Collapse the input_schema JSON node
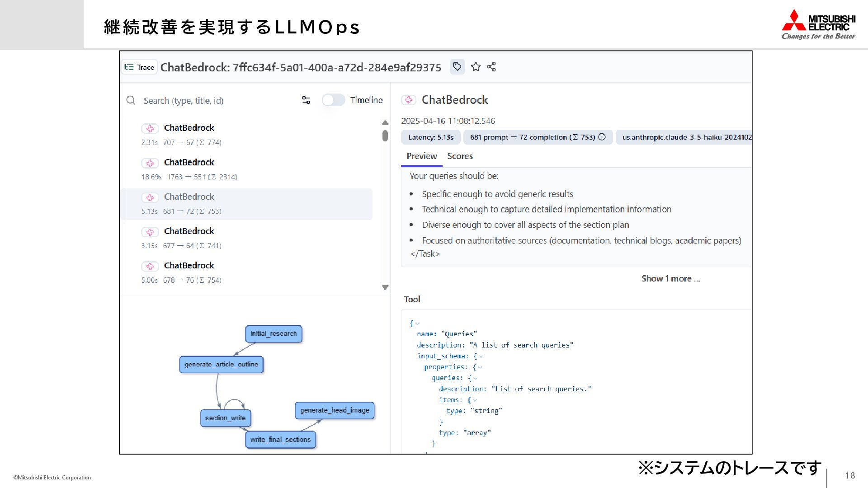868x488 pixels. [481, 357]
